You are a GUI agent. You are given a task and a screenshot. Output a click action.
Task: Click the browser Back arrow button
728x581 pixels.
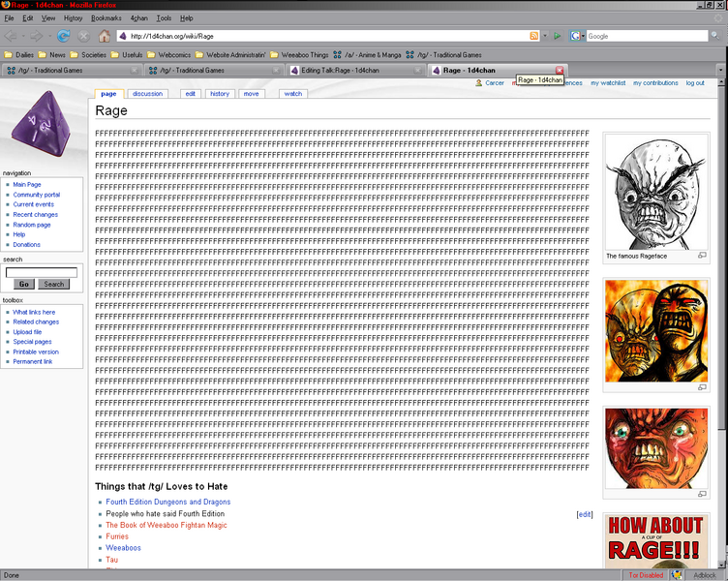[x=11, y=36]
